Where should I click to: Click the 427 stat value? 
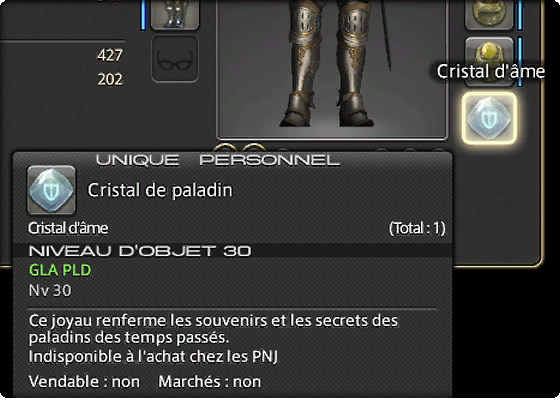coord(110,55)
